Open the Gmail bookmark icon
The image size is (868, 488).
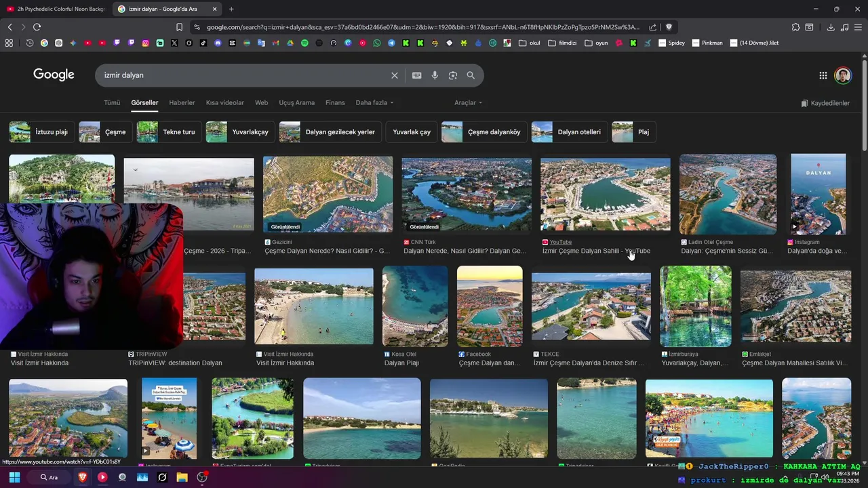pos(275,43)
